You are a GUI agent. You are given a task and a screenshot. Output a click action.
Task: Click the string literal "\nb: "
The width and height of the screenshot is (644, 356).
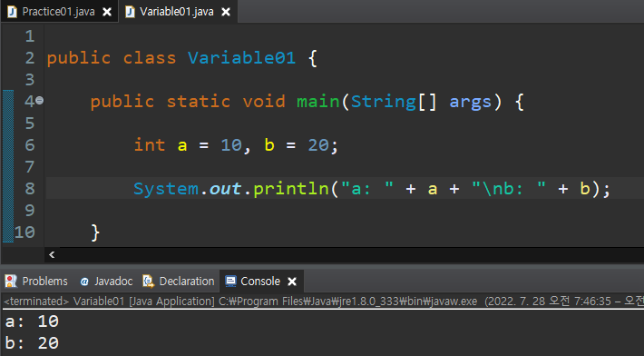[509, 189]
